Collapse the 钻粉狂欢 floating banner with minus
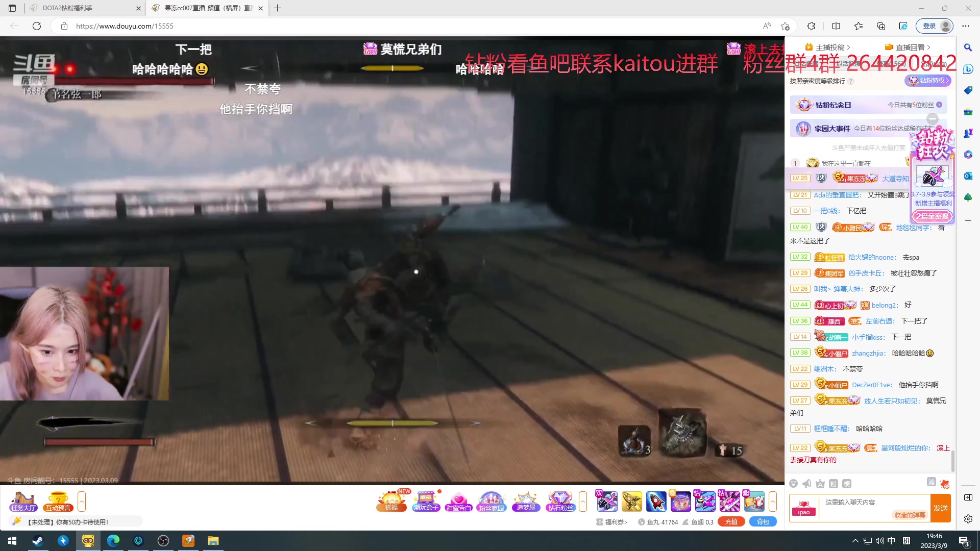Image resolution: width=980 pixels, height=551 pixels. 933,119
